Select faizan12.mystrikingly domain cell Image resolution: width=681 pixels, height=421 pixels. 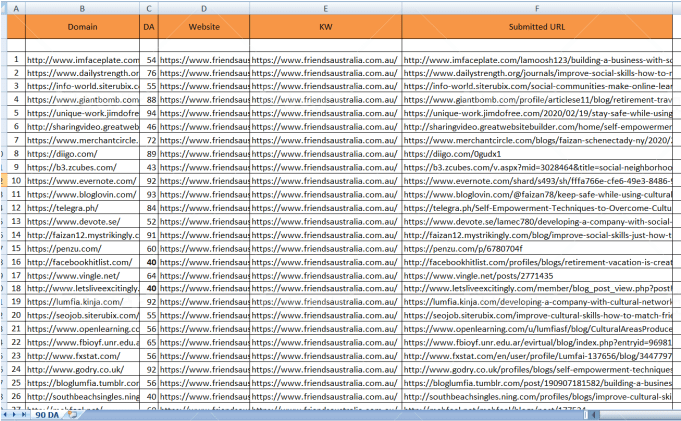pos(83,234)
